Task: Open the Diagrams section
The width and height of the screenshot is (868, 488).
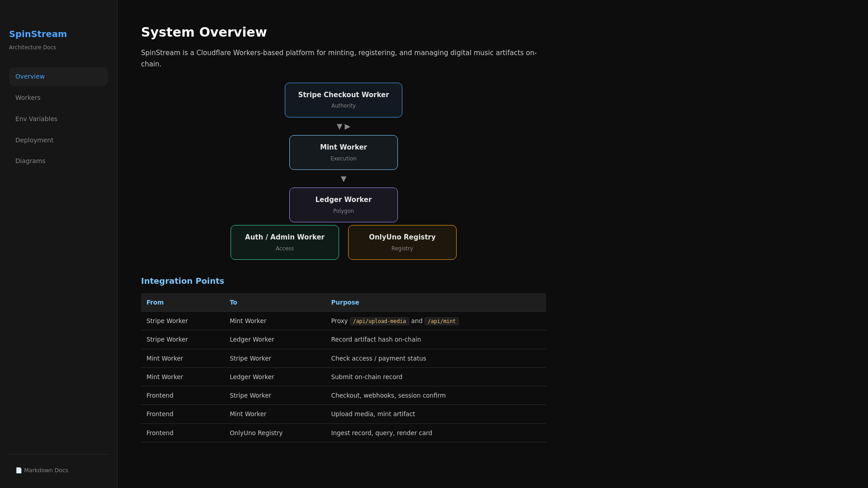Action: (x=58, y=161)
